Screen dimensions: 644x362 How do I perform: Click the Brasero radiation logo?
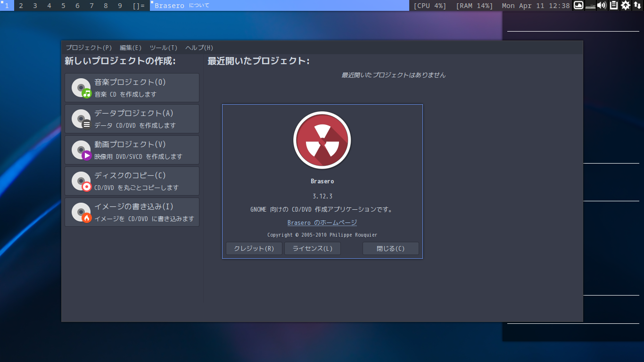coord(322,140)
